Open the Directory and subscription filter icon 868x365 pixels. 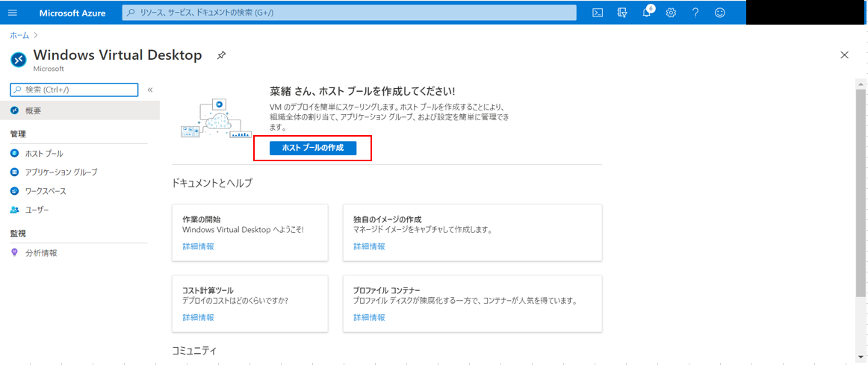(x=621, y=13)
